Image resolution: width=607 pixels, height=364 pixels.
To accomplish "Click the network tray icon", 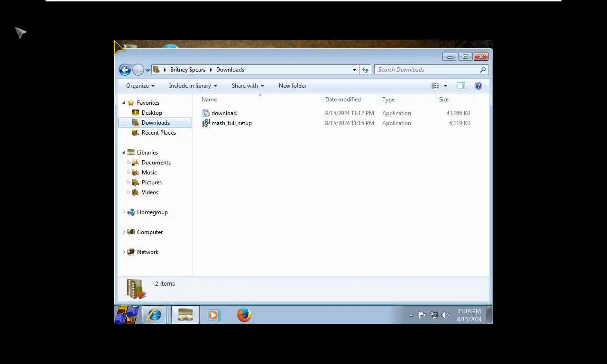I will click(x=434, y=315).
